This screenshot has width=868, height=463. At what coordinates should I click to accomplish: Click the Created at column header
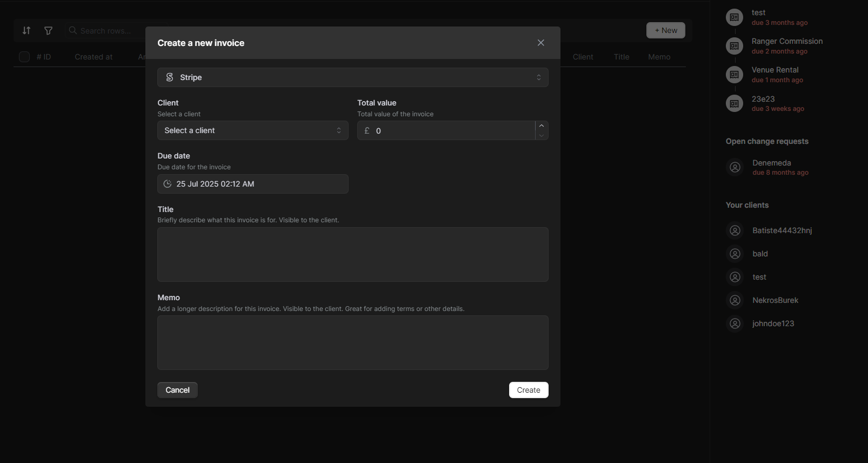click(94, 57)
